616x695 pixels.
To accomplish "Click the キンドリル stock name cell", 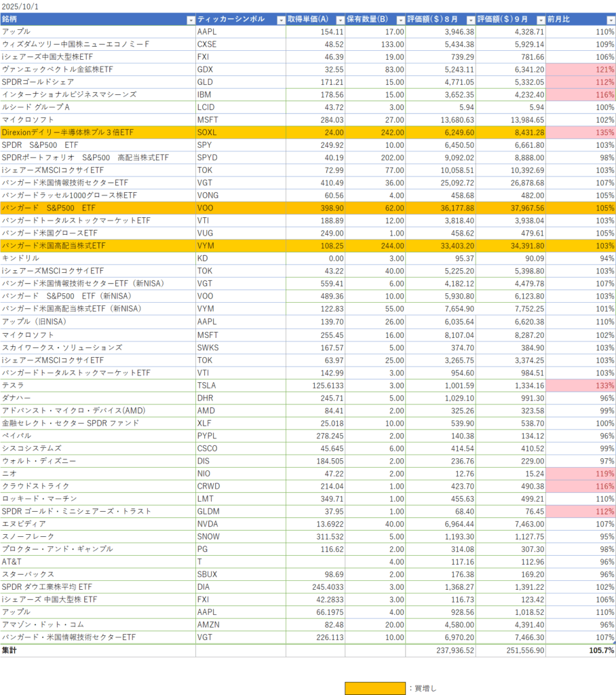I will tap(98, 259).
